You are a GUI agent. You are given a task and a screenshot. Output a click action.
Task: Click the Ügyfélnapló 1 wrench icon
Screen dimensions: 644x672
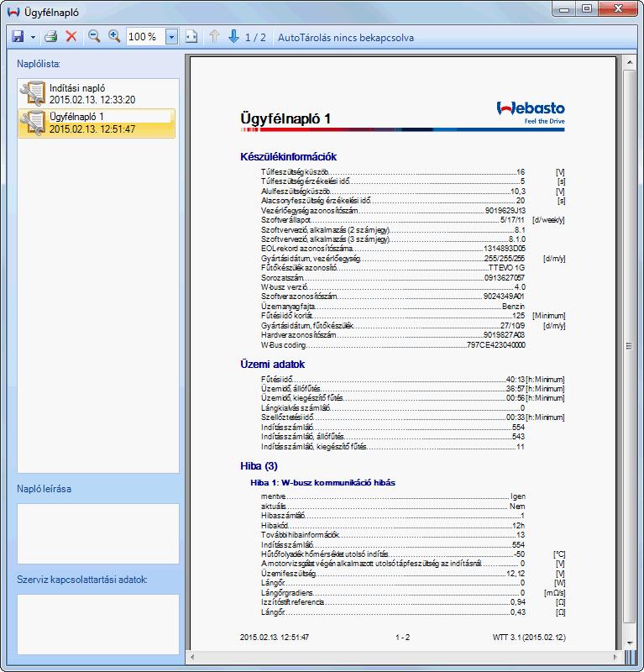33,123
